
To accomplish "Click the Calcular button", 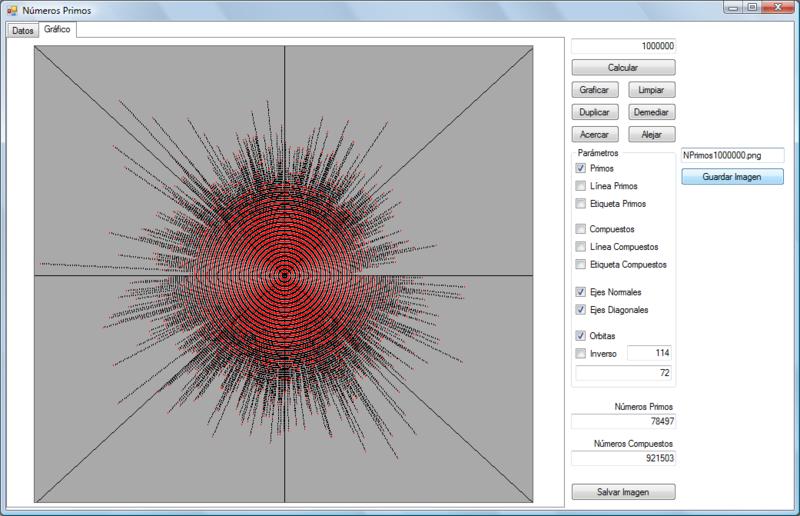I will [623, 67].
